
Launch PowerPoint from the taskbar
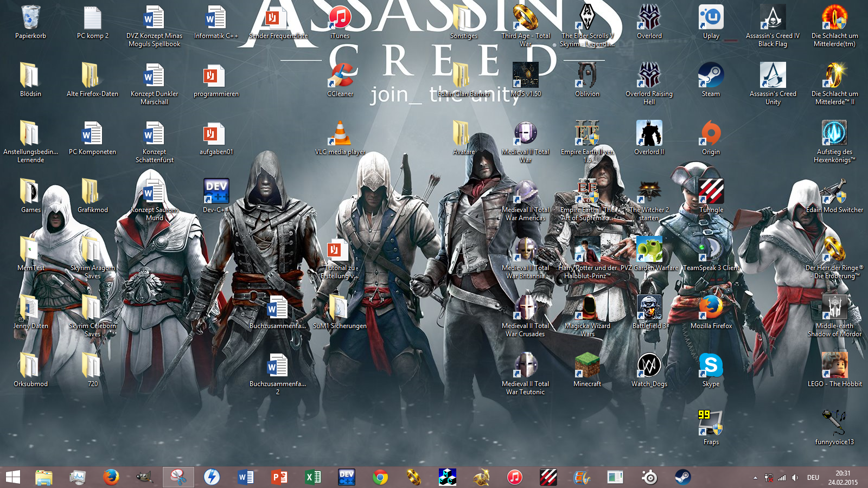point(279,477)
